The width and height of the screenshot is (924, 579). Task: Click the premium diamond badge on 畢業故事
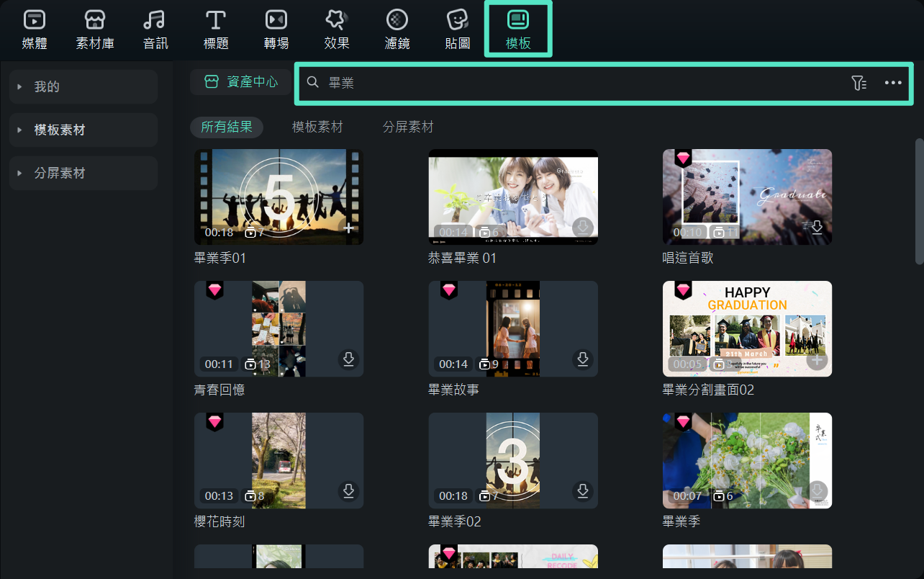(x=449, y=290)
